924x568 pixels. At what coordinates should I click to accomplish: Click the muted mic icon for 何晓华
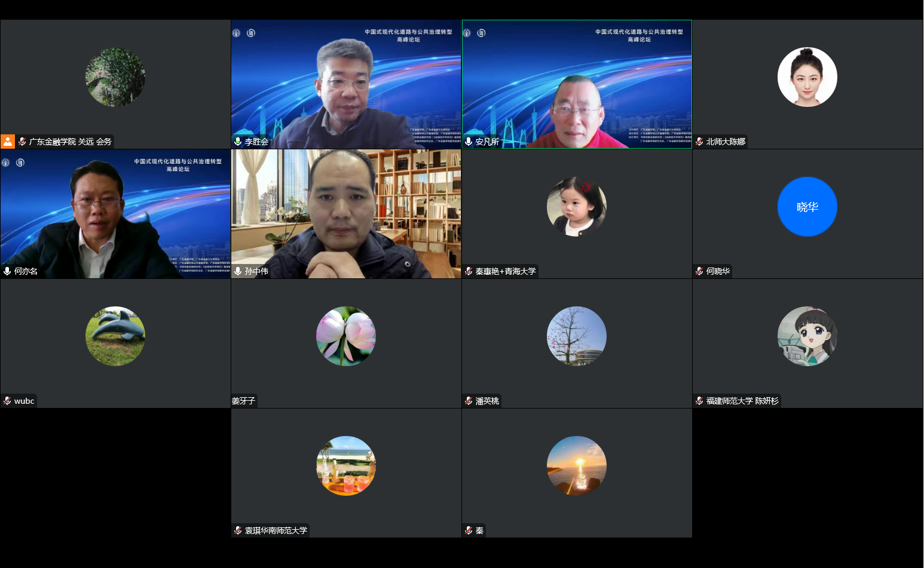699,271
